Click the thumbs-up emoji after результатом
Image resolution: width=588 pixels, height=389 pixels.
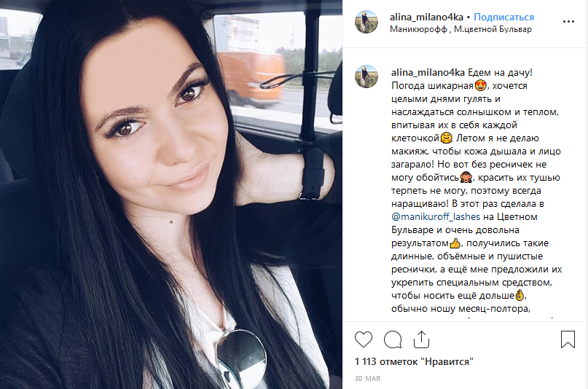pyautogui.click(x=455, y=243)
